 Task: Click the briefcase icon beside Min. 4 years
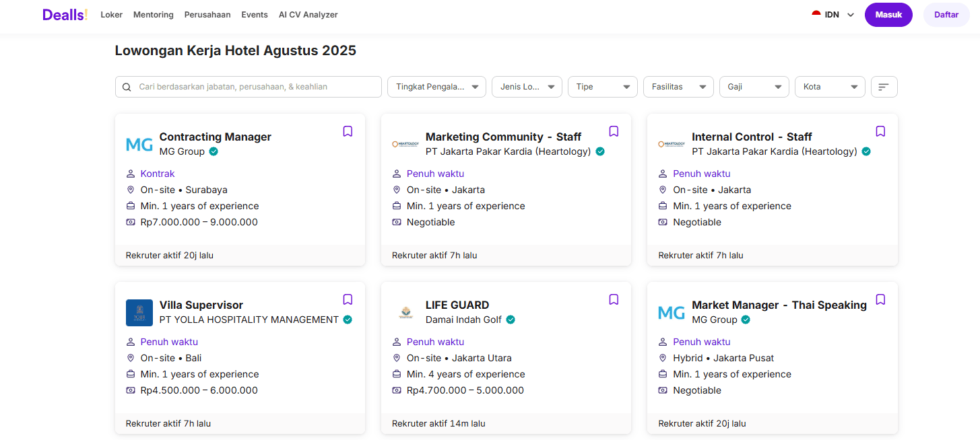(397, 374)
